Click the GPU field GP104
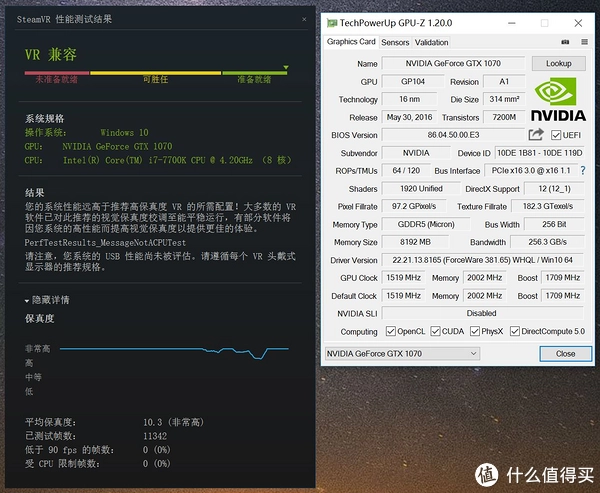 point(413,82)
